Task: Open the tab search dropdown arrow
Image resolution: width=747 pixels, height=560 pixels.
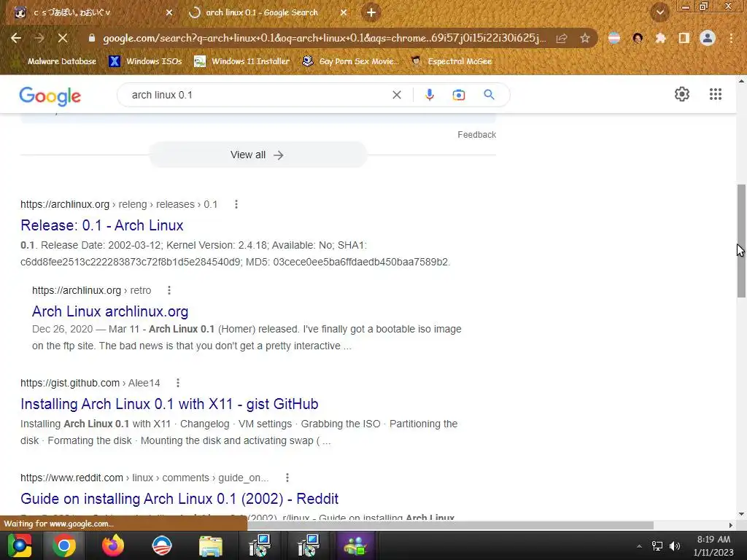Action: tap(659, 13)
